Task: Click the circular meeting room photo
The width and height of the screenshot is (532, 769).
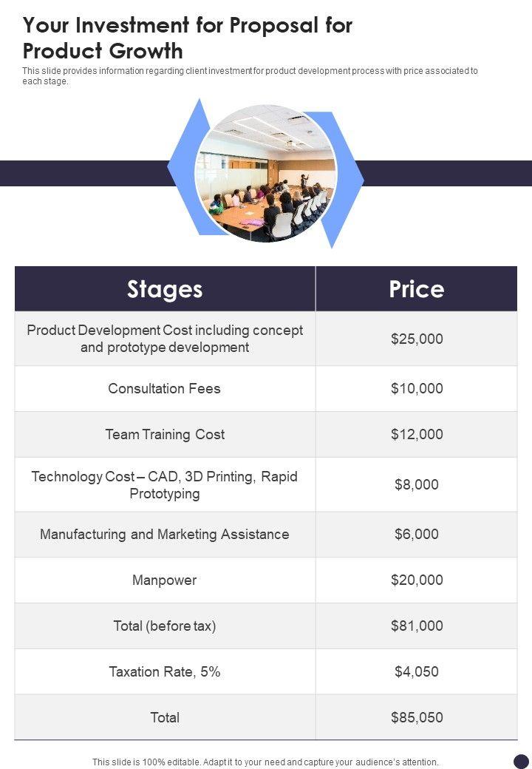Action: 266,174
